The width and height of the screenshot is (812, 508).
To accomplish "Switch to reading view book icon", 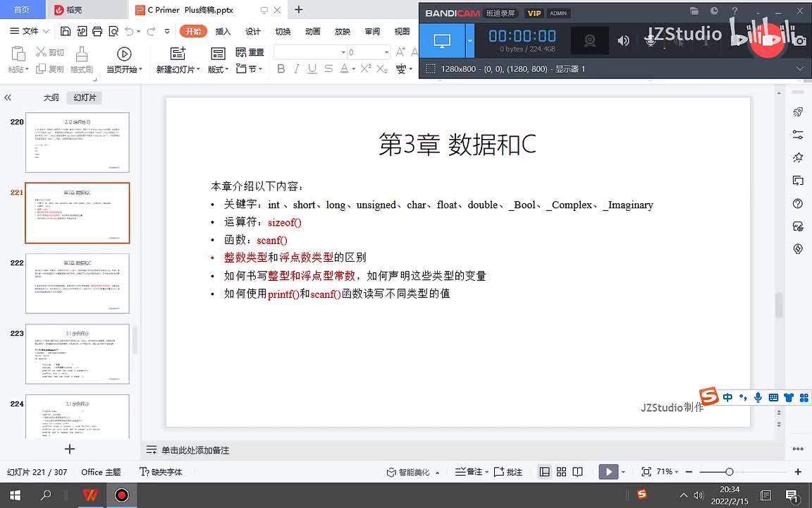I will pos(577,472).
